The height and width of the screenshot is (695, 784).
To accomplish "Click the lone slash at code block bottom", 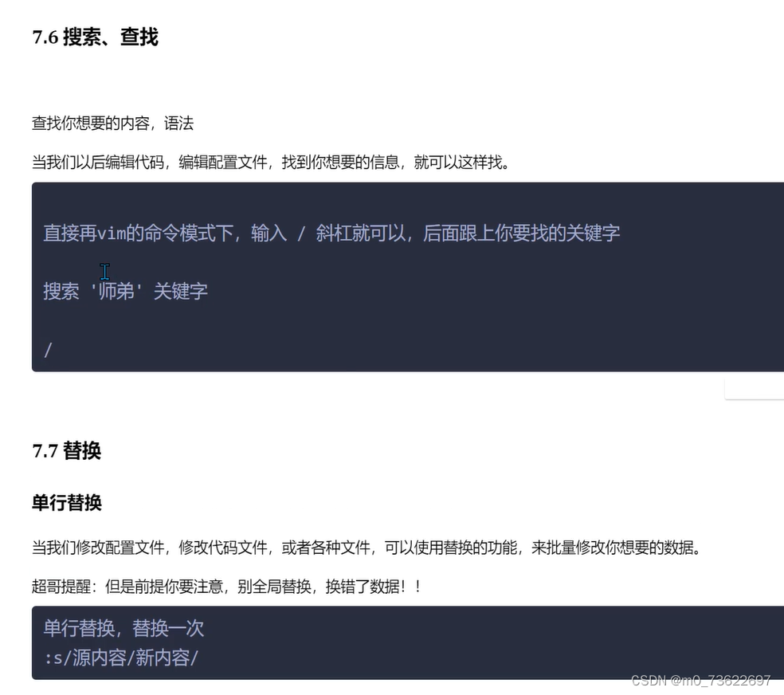I will pyautogui.click(x=48, y=350).
